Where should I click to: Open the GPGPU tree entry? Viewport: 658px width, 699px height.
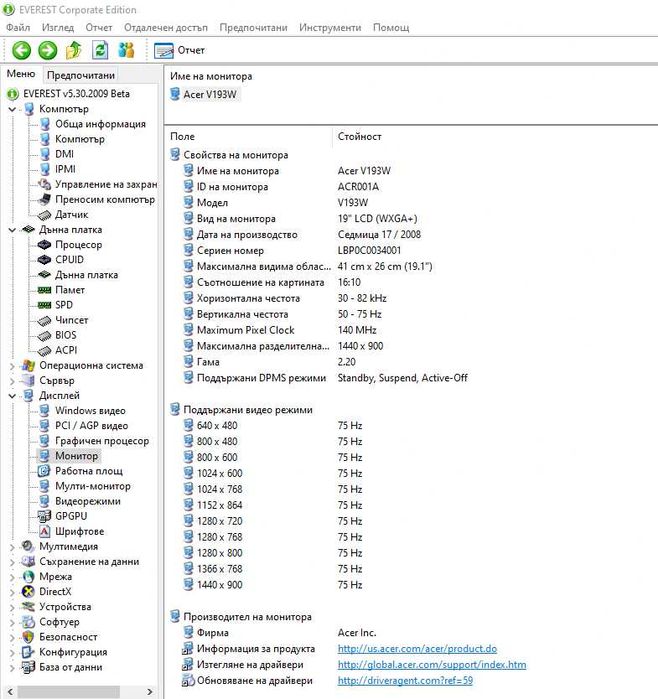pos(72,516)
